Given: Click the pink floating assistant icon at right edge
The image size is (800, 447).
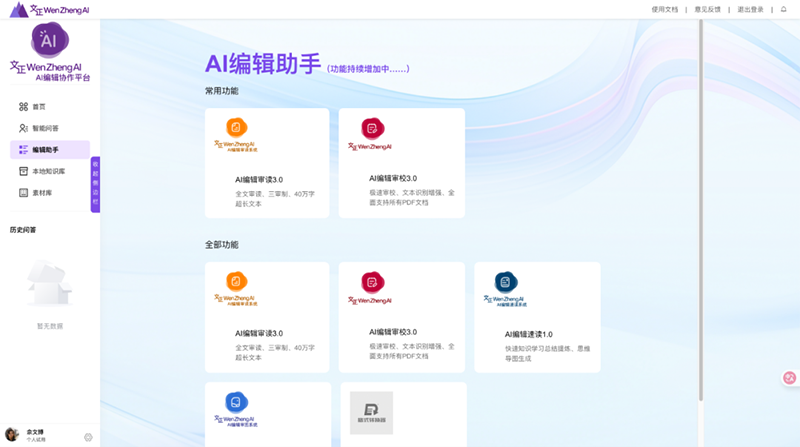Looking at the screenshot, I should click(789, 378).
